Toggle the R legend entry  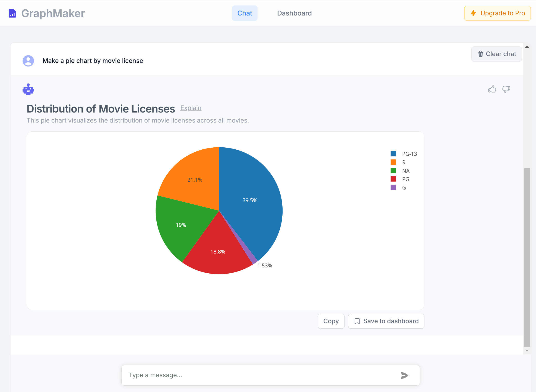pyautogui.click(x=403, y=162)
